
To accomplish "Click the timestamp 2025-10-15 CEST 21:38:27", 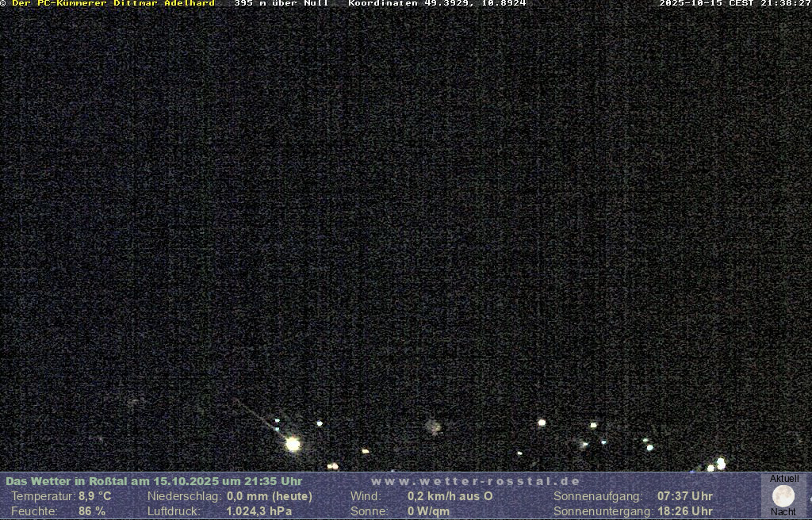I will click(734, 4).
